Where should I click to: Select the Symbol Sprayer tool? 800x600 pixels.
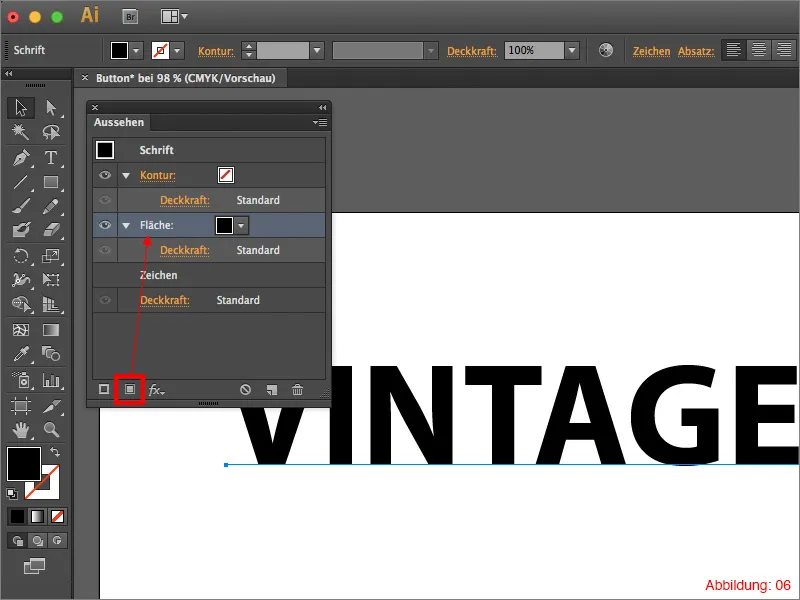point(21,380)
